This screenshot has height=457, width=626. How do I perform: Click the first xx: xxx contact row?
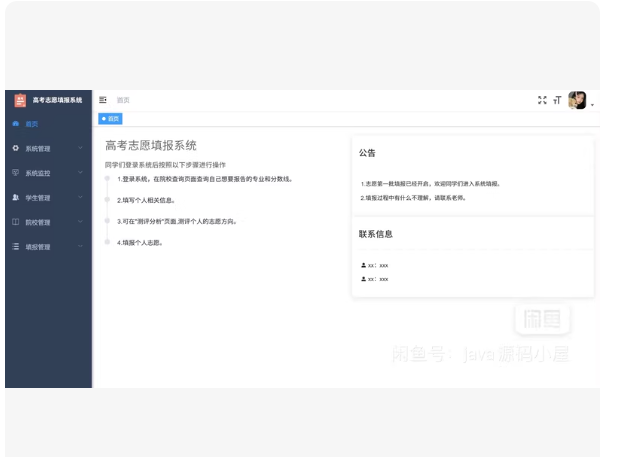point(374,265)
